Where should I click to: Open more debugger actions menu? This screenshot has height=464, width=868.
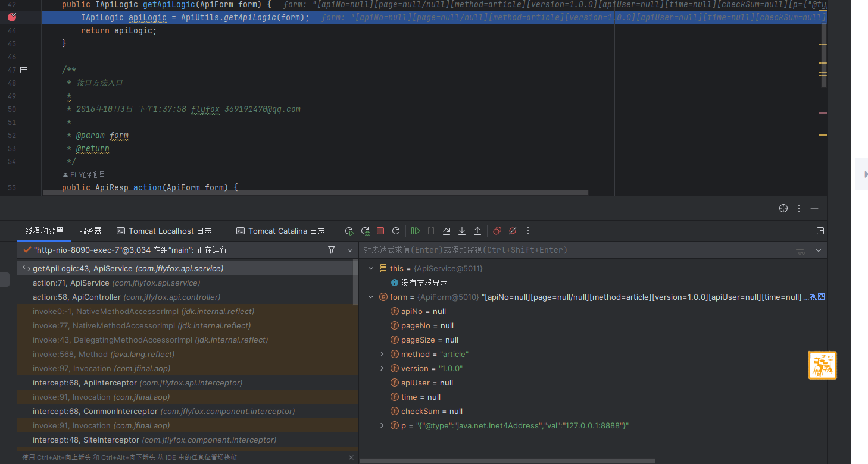(527, 231)
